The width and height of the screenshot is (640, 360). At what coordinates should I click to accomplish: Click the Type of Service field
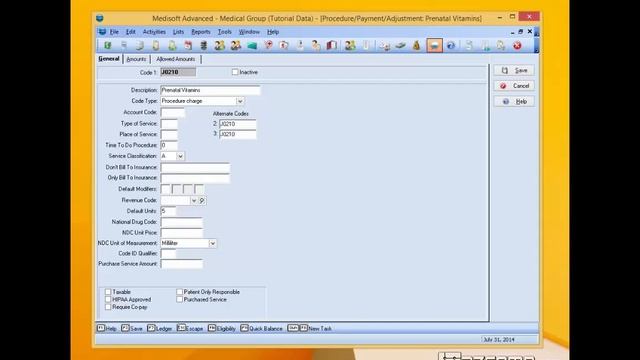click(x=169, y=123)
